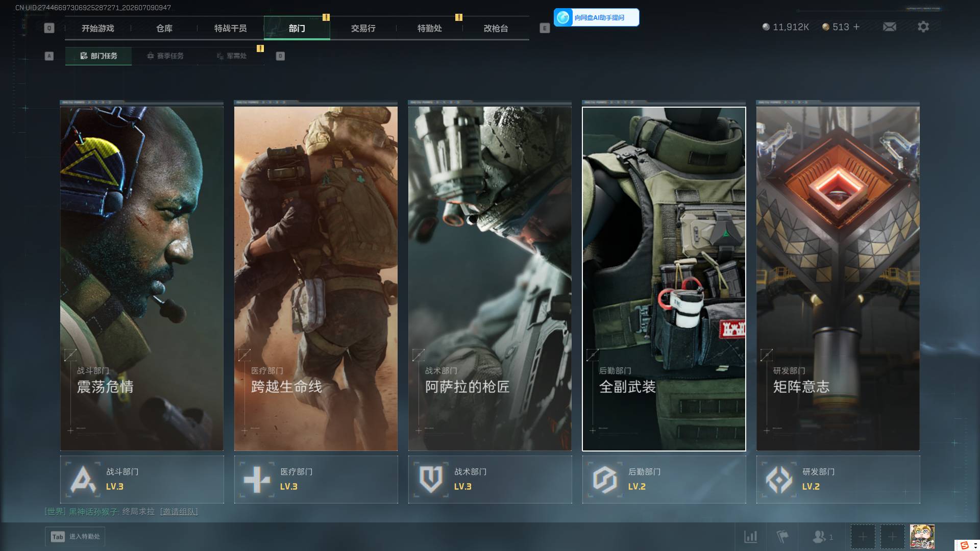Screen dimensions: 980x551
Task: Click the plus icon beside 513 currency
Action: click(x=856, y=27)
